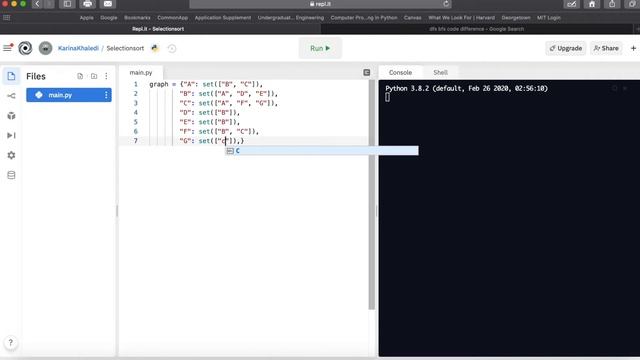640x360 pixels.
Task: Click the Upgrade button
Action: [x=566, y=48]
